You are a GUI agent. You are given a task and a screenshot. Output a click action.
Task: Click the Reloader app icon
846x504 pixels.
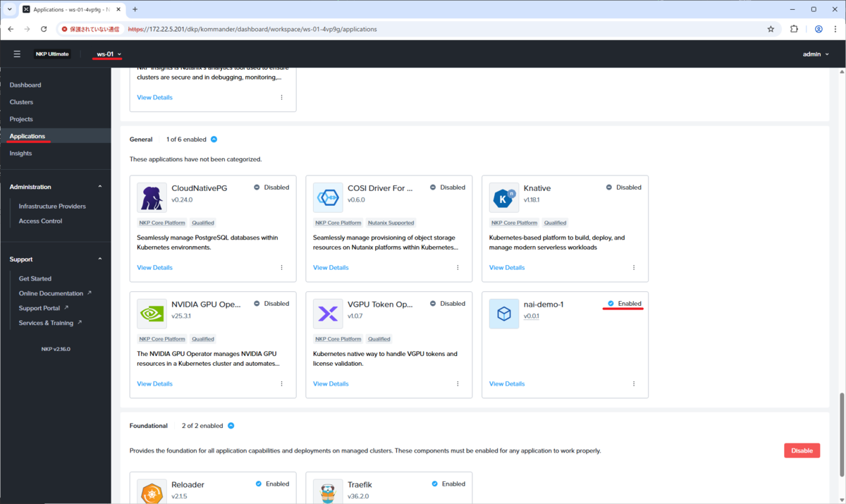click(152, 491)
